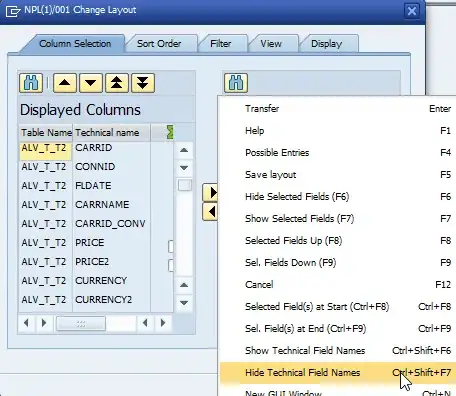Choose Sel. Field(s) at End

(x=337, y=329)
